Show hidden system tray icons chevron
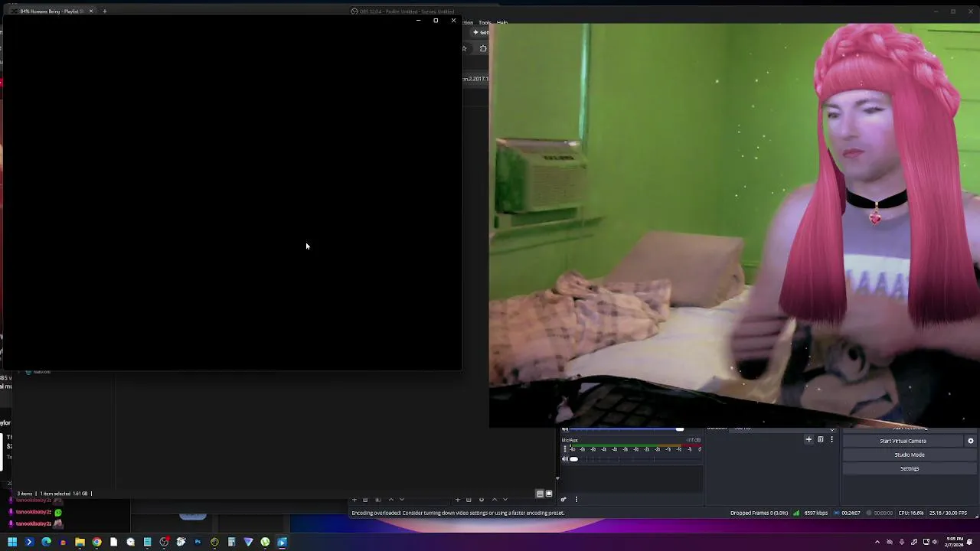 coord(877,542)
